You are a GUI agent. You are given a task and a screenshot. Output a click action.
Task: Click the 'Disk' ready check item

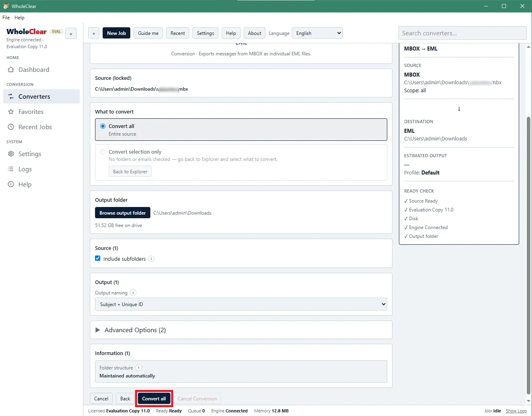point(411,219)
